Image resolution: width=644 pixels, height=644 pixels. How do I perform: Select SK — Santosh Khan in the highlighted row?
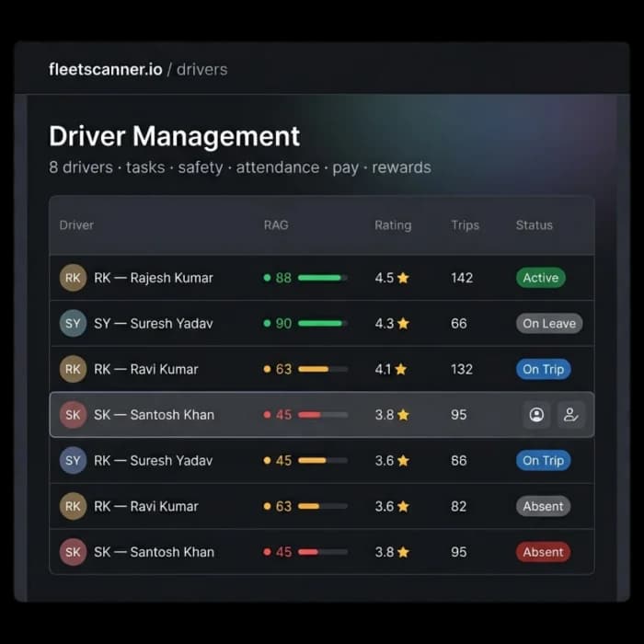click(154, 415)
